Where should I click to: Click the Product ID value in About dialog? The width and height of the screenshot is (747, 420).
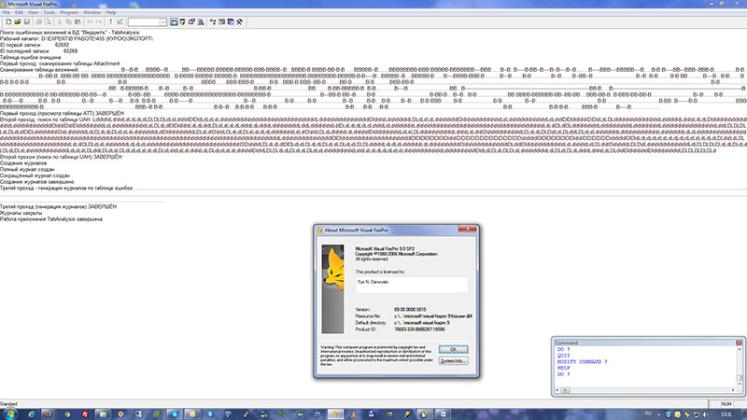419,329
